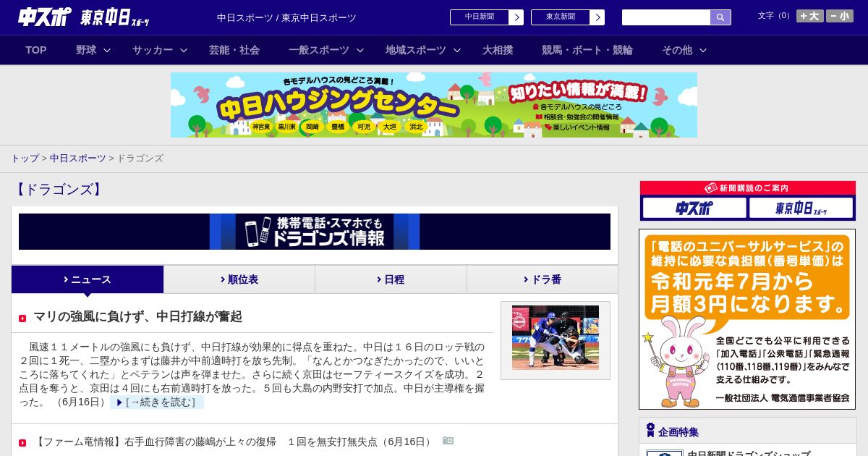Image resolution: width=868 pixels, height=456 pixels.
Task: Click 中日スポーツ / 東京中日スポーツ header text
Action: coord(286,17)
